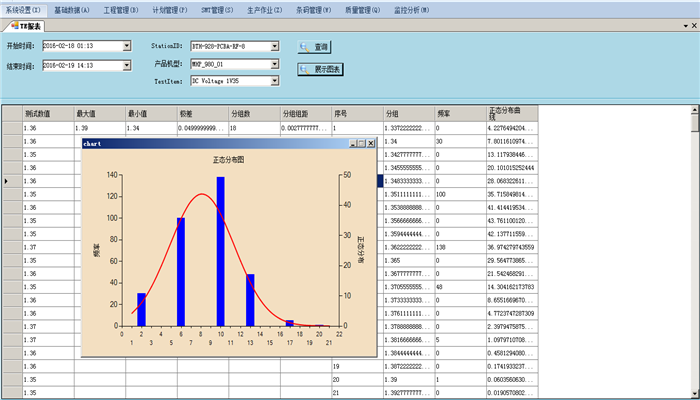Open the 质量管理(Q) menu
The height and width of the screenshot is (400, 700).
pyautogui.click(x=363, y=10)
